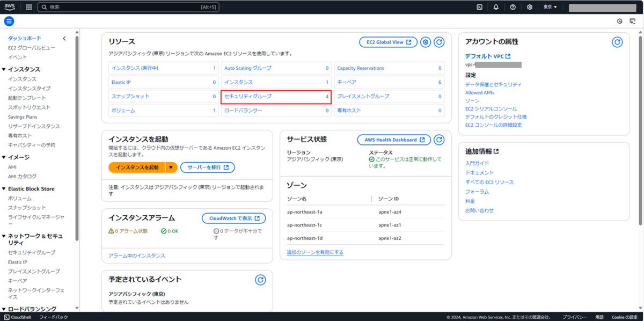This screenshot has width=644, height=321.
Task: Open the account name menu
Action: click(602, 8)
